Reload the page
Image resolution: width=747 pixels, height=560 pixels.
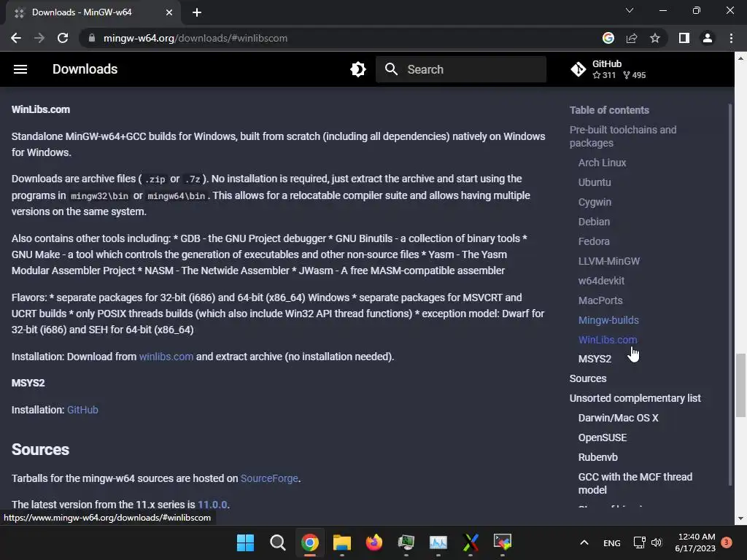63,38
